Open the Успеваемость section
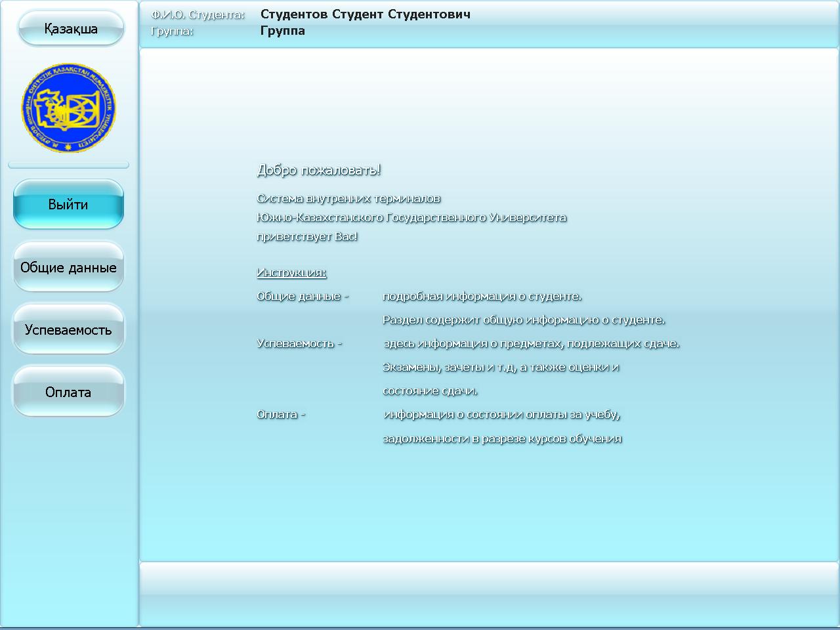 tap(68, 329)
